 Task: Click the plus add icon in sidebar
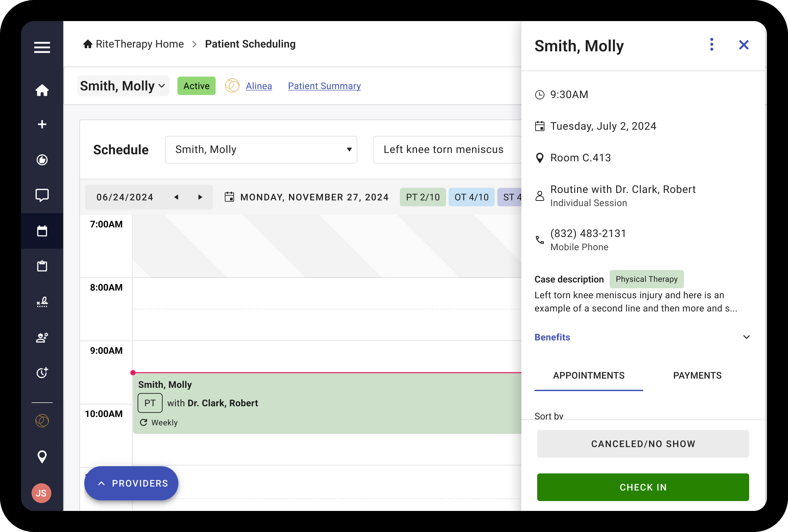tap(42, 124)
